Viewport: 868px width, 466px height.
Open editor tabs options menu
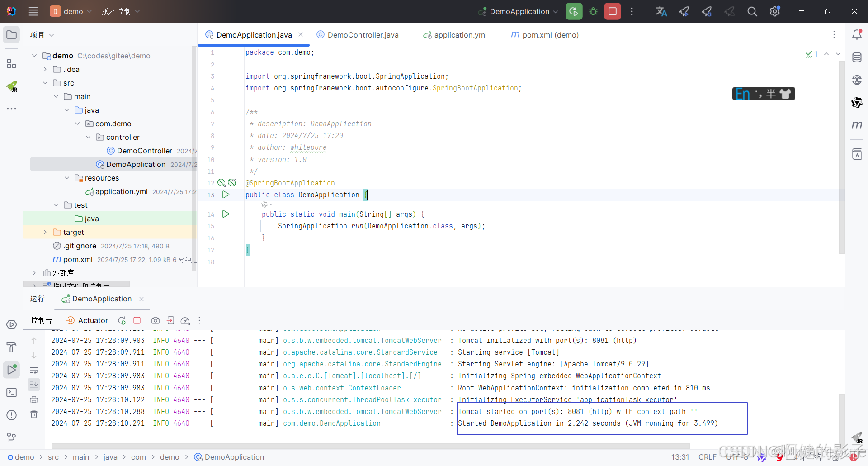(834, 35)
